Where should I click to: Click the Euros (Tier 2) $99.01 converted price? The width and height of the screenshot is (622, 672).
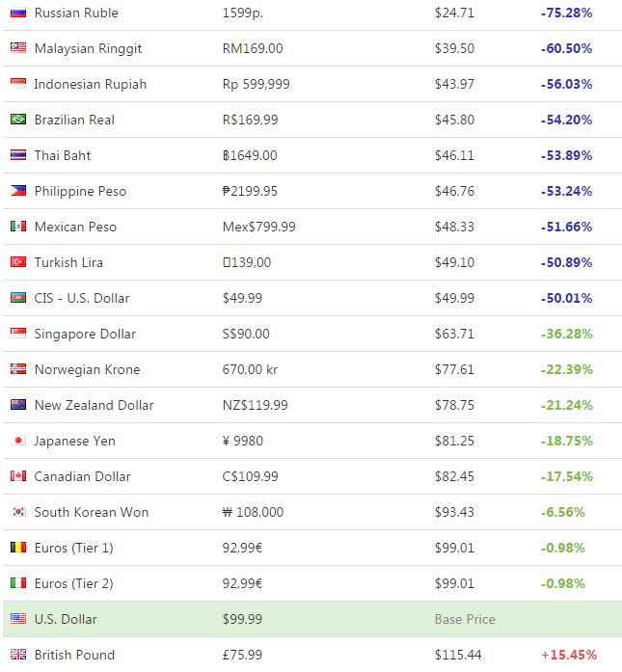(454, 583)
